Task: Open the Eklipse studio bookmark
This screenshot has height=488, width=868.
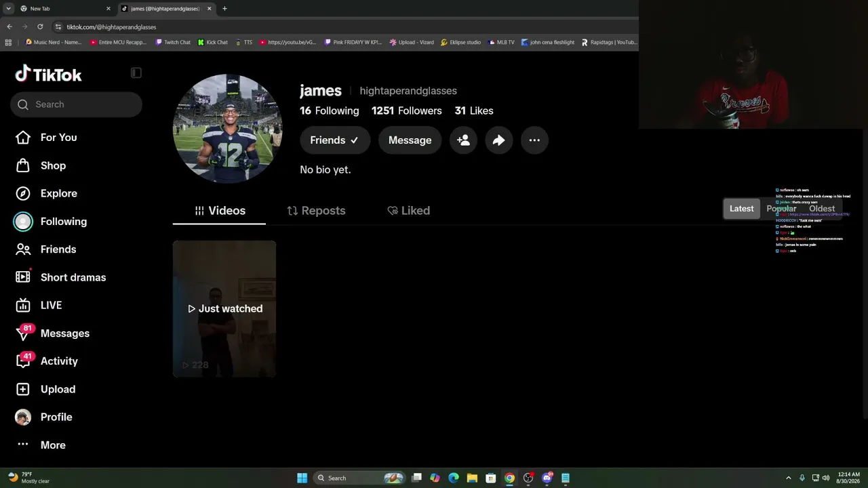Action: click(460, 42)
